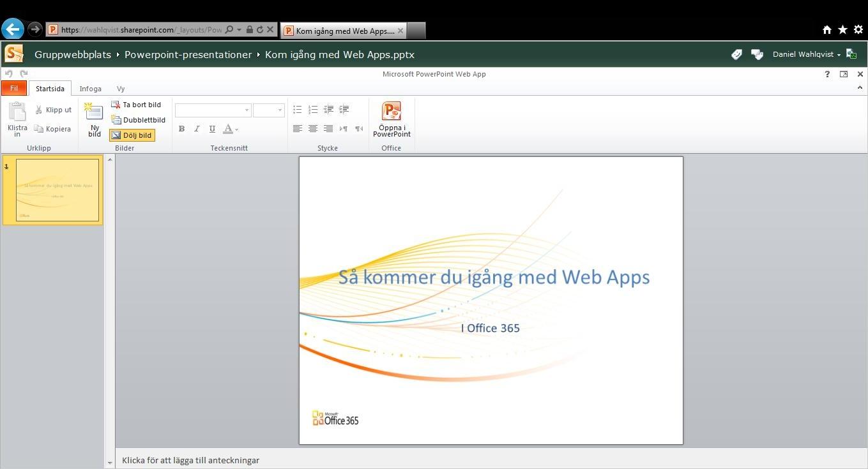
Task: Align text right
Action: tap(328, 129)
